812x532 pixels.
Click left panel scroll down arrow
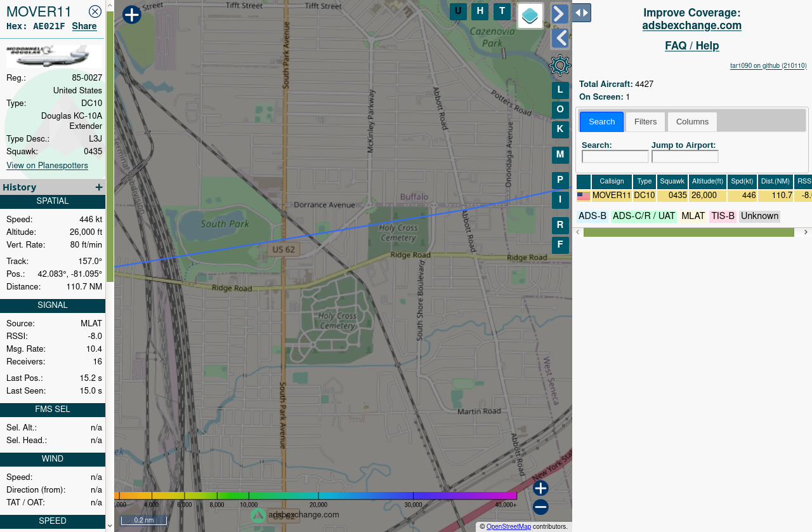[x=110, y=526]
